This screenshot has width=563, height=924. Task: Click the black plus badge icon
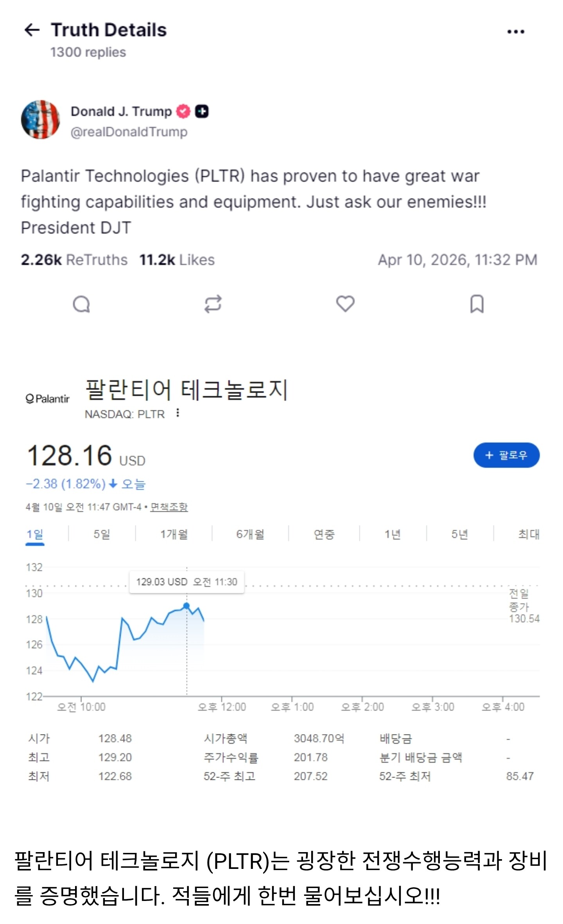(x=202, y=112)
